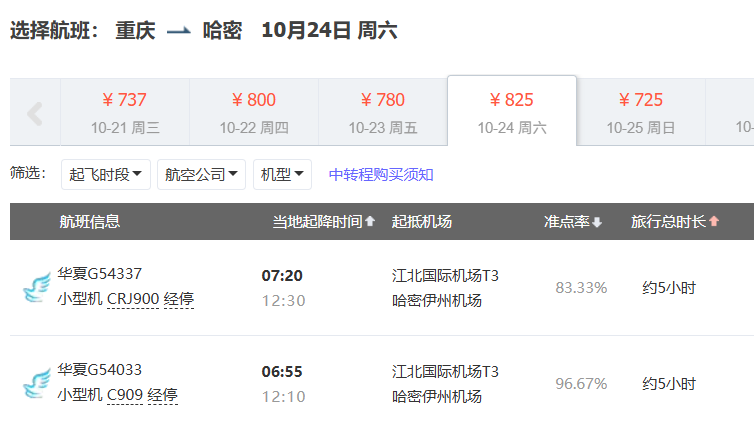Select the 10-22 周四 ¥800 date tab
Image resolution: width=754 pixels, height=427 pixels.
tap(254, 113)
